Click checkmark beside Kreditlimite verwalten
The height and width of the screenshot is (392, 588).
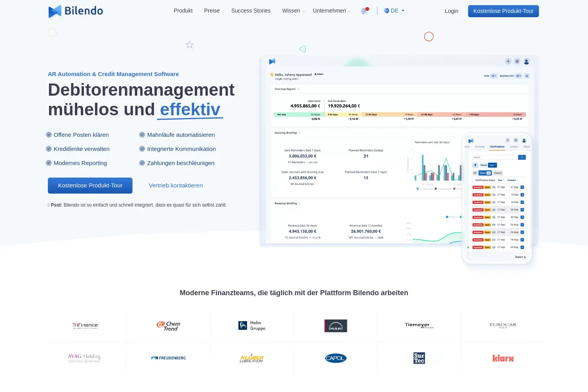(x=49, y=149)
